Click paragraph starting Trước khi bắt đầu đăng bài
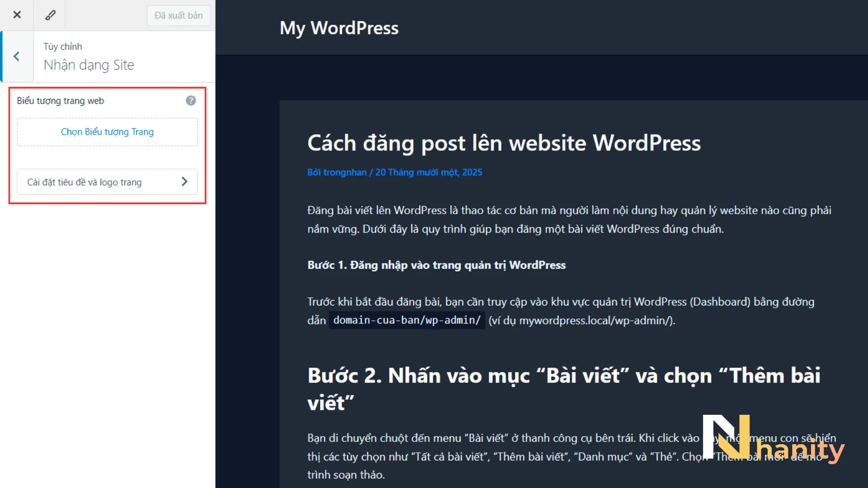 tap(561, 311)
